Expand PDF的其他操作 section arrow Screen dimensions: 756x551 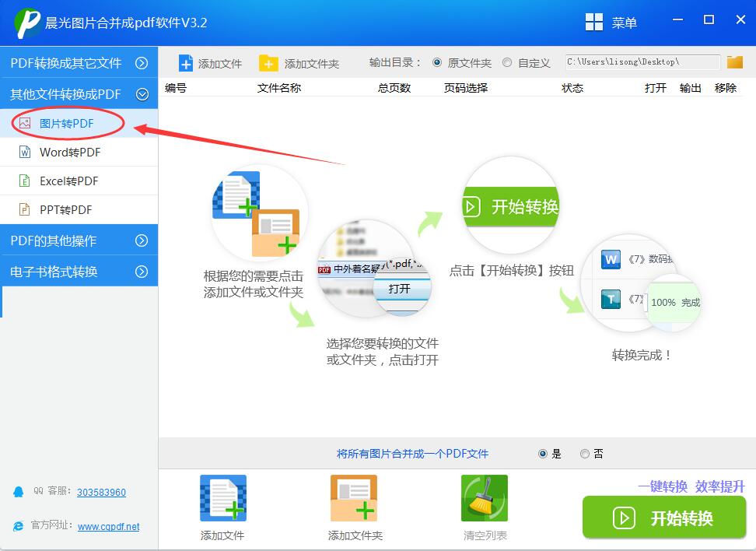tap(142, 240)
